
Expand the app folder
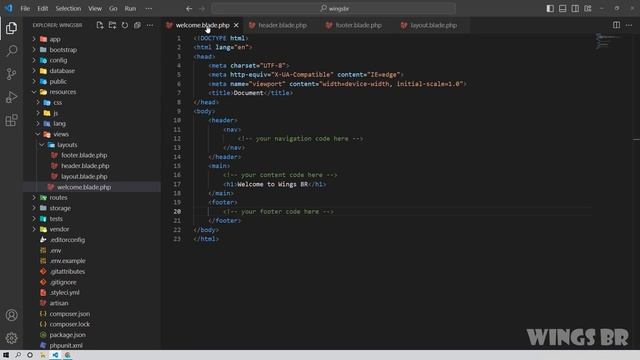tap(55, 39)
